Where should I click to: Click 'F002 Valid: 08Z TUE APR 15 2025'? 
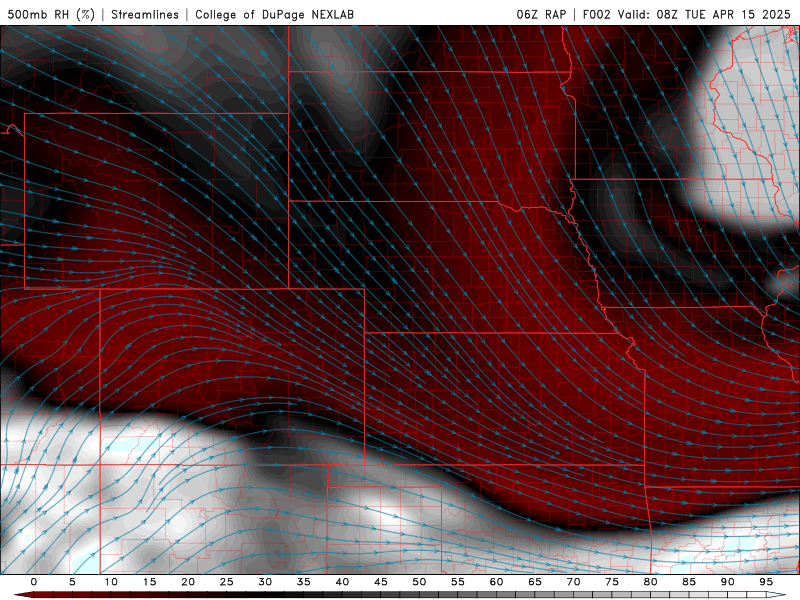686,14
